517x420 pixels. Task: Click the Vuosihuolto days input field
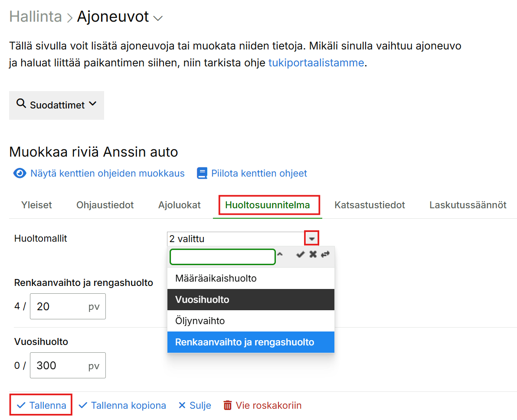[x=61, y=365]
